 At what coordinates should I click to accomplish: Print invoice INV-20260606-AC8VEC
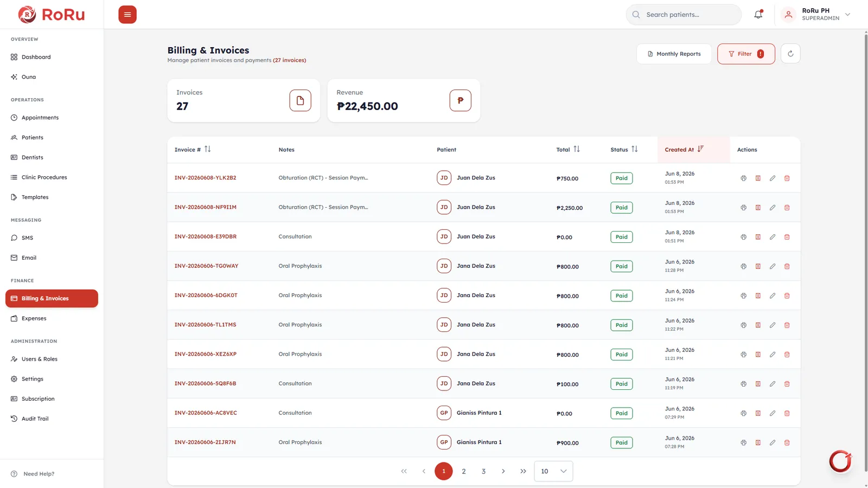tap(743, 413)
